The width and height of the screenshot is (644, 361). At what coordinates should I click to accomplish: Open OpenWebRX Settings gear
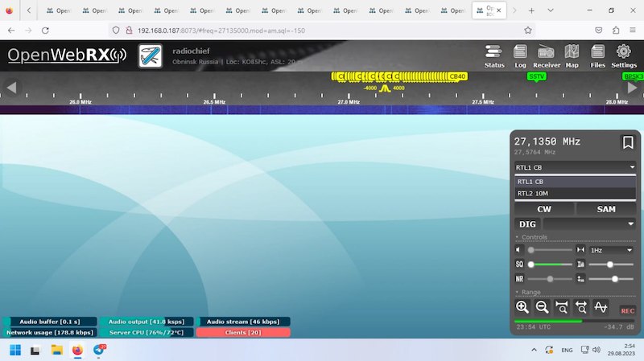[x=624, y=55]
